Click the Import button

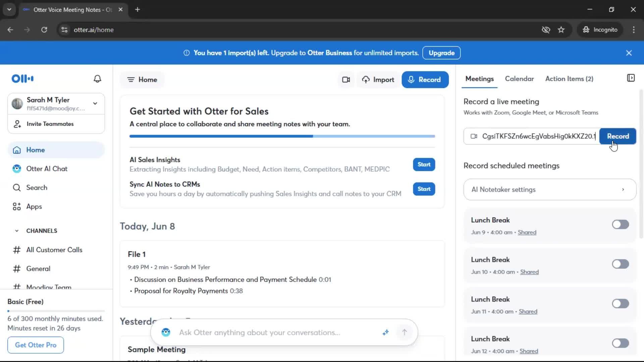coord(378,80)
